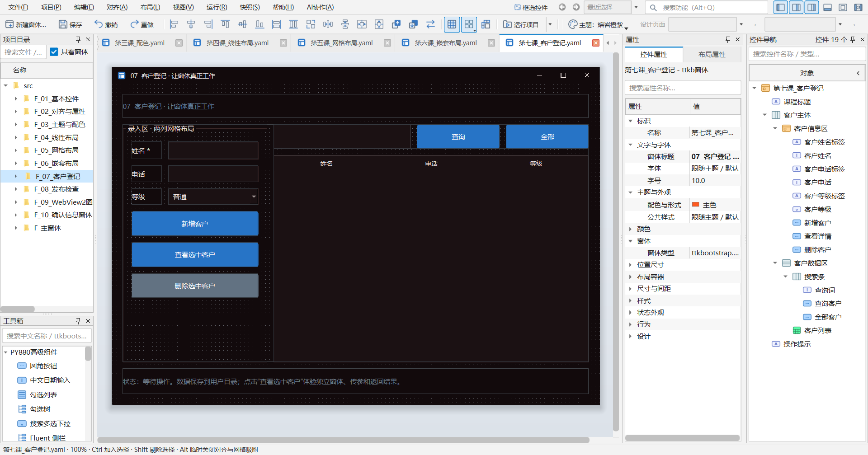Align selected controls to left edge
Image resolution: width=868 pixels, height=455 pixels.
(174, 24)
